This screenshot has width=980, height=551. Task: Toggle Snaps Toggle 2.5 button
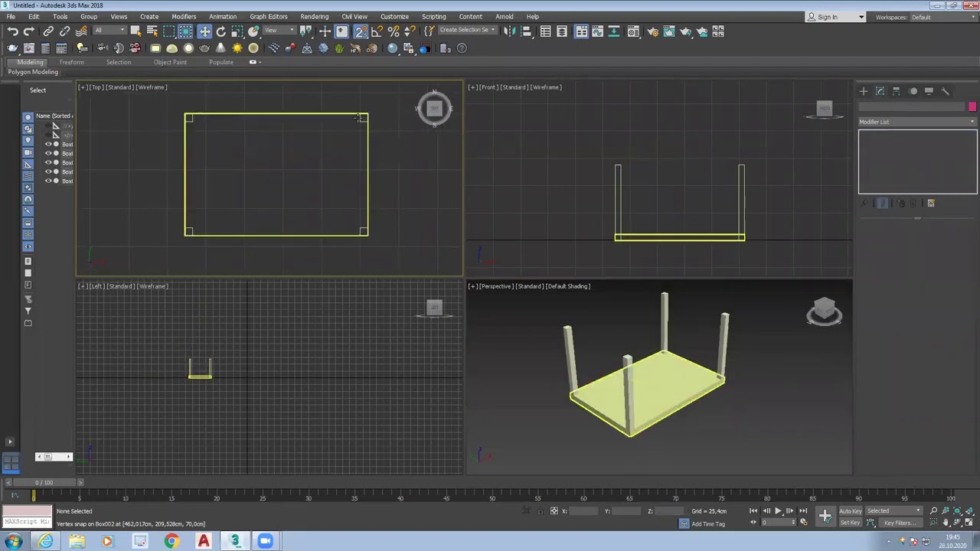pyautogui.click(x=361, y=31)
